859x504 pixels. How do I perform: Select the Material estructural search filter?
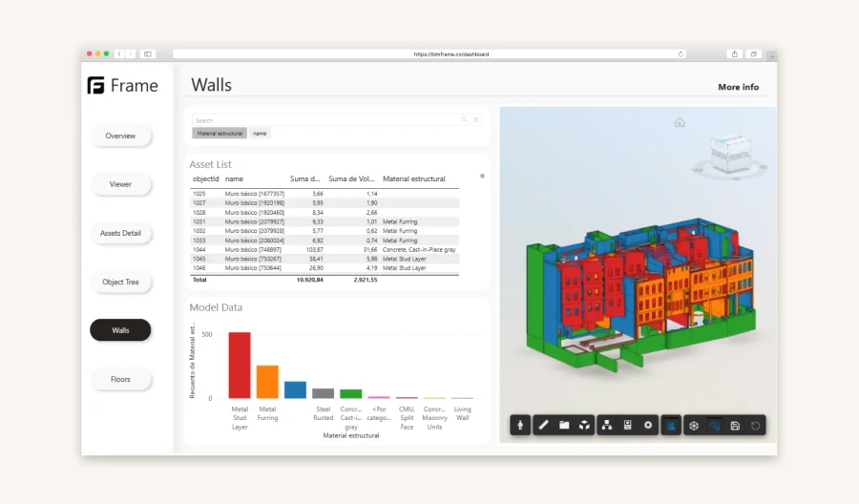[220, 133]
